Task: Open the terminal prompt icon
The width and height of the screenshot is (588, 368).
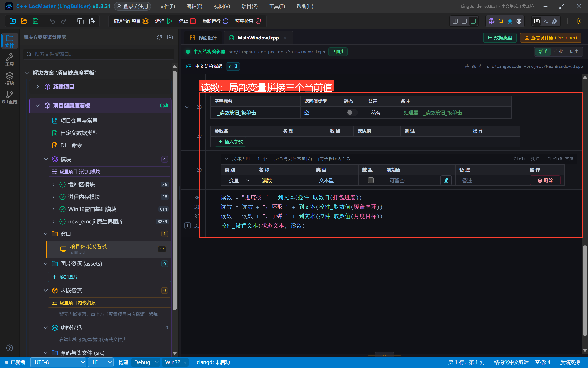Action: pos(546,21)
